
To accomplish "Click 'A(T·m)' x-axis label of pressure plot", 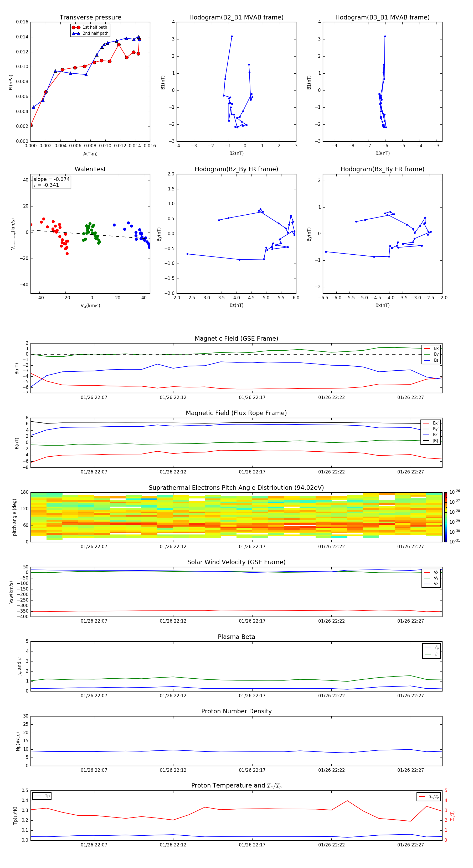I will click(90, 154).
